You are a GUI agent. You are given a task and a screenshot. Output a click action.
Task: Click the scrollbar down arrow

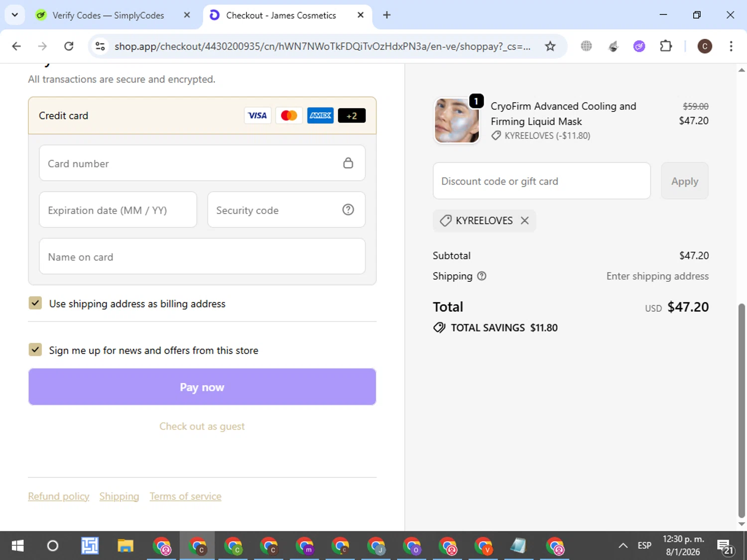pos(742,524)
